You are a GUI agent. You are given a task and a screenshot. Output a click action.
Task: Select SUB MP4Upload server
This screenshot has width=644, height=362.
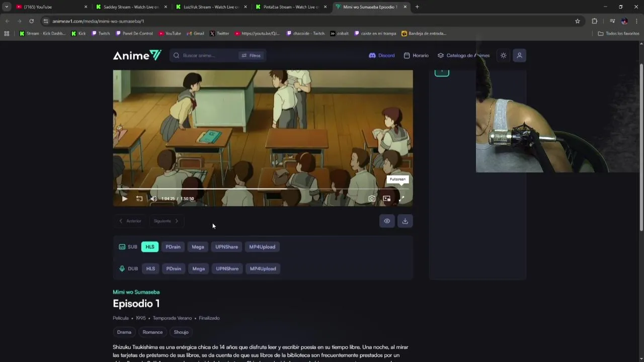click(262, 247)
